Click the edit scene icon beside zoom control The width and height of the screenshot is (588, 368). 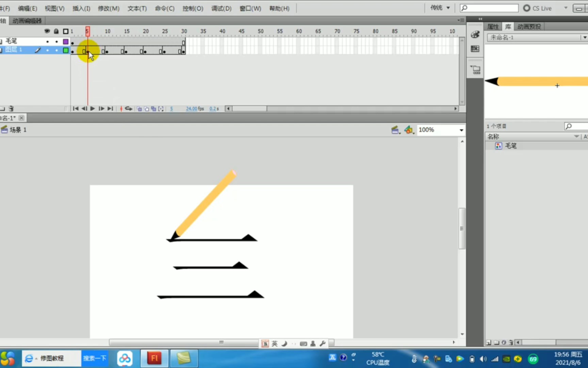[395, 130]
